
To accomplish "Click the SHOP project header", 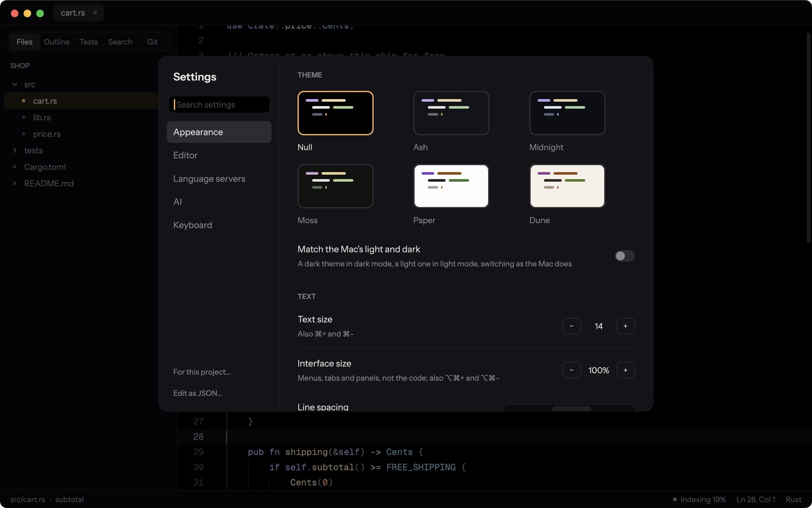I will [x=20, y=66].
